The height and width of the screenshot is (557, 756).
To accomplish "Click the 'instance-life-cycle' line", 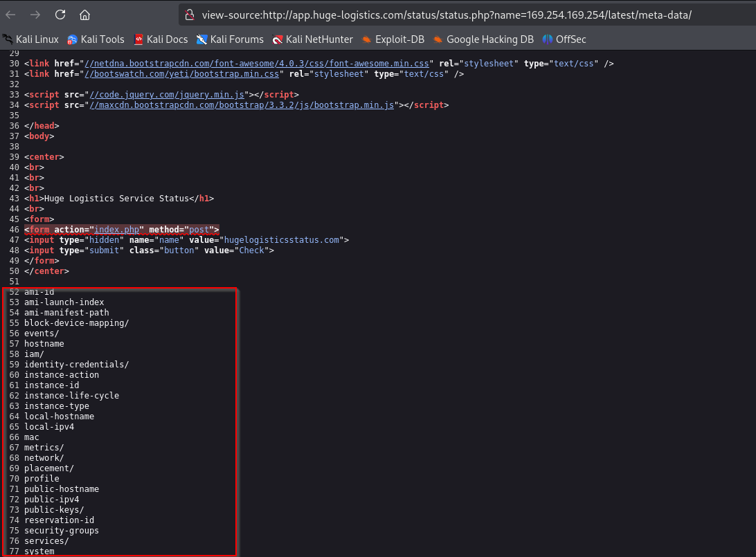I will (71, 396).
